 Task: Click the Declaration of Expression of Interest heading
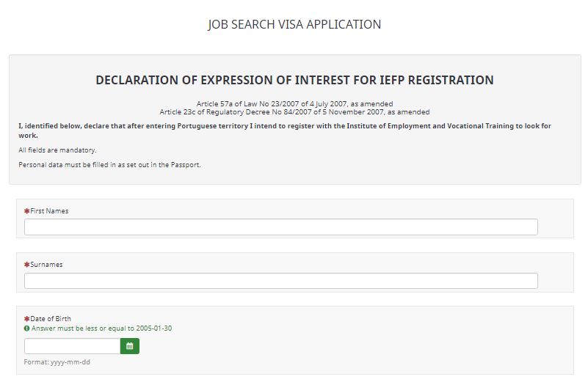(294, 80)
